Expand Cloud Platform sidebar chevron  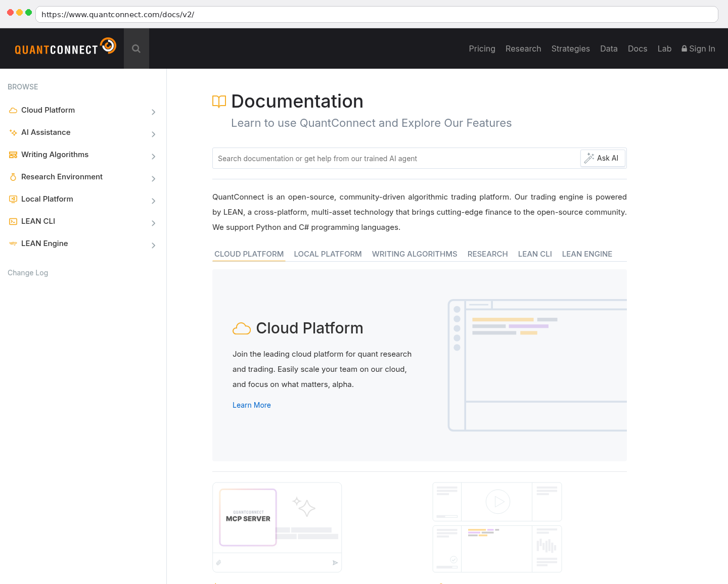pos(154,112)
